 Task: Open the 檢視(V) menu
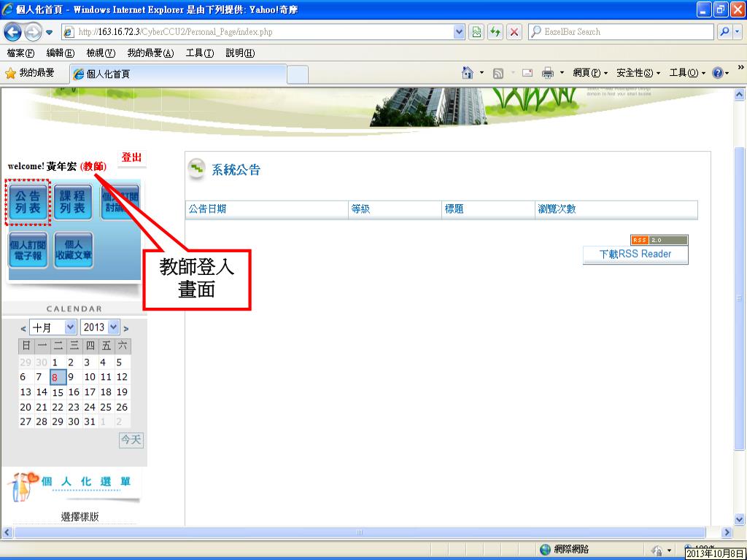[x=101, y=52]
